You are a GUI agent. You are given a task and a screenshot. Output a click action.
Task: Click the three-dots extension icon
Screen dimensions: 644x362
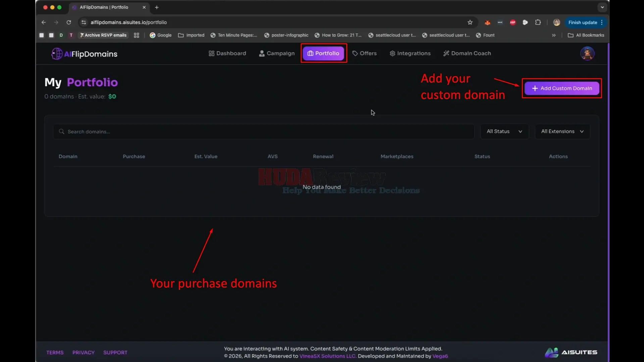(x=500, y=22)
